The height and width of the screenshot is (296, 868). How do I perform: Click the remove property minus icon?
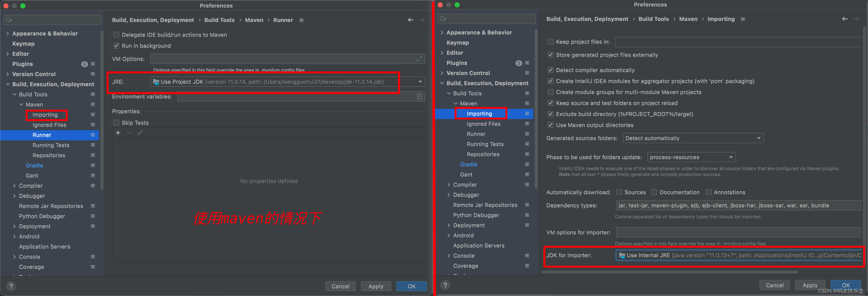pyautogui.click(x=129, y=133)
